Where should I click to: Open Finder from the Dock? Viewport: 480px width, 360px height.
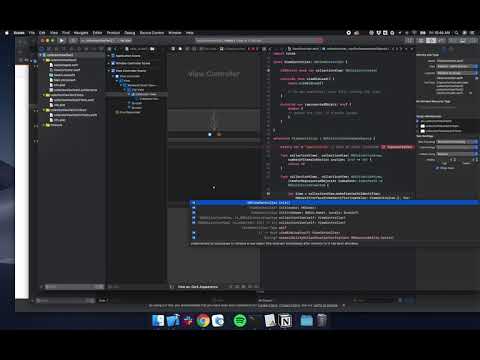(158, 321)
